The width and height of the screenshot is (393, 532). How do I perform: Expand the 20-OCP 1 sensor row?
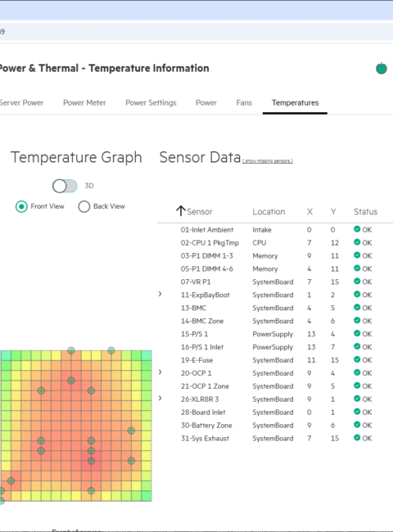pos(160,372)
